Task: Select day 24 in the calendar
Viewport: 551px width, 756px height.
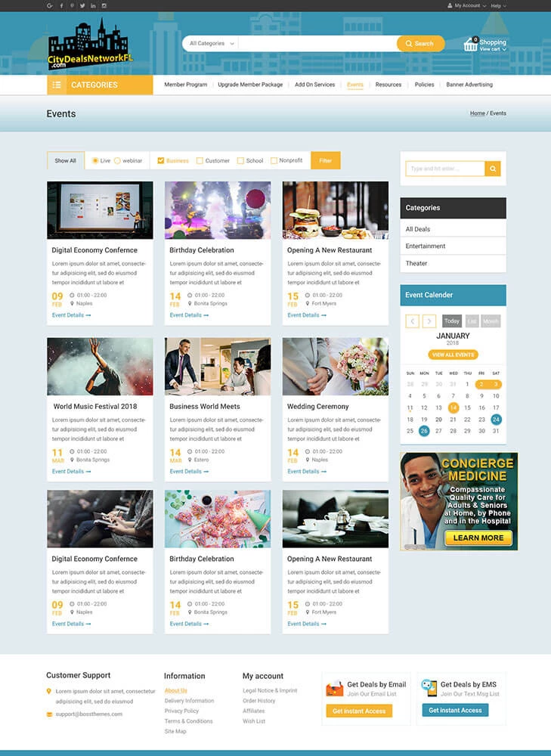Action: coord(496,420)
